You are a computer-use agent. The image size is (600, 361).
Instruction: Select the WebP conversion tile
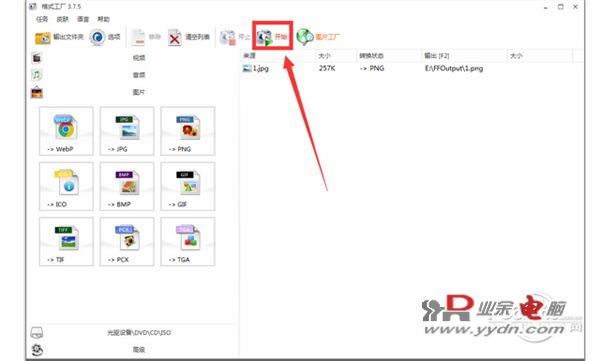(x=66, y=131)
